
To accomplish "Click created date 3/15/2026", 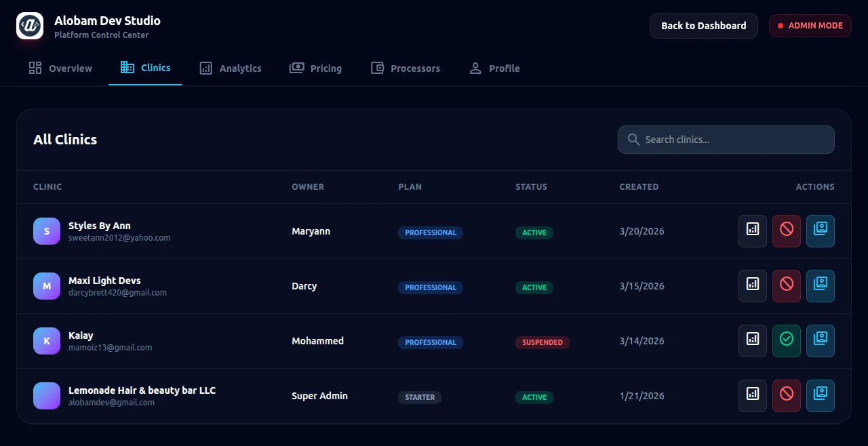I will point(642,286).
